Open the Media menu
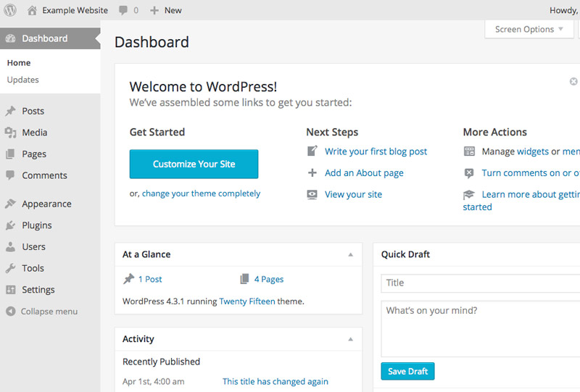Viewport: 580px width, 392px height. pyautogui.click(x=35, y=133)
